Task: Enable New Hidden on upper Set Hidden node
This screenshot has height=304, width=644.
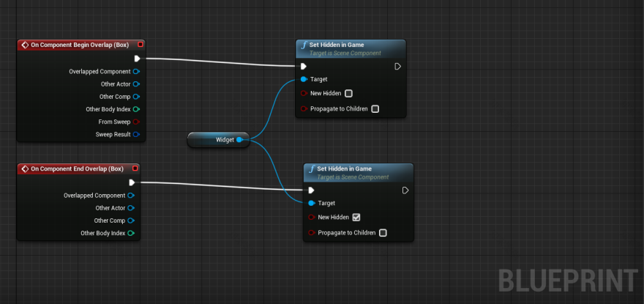Action: click(x=348, y=94)
